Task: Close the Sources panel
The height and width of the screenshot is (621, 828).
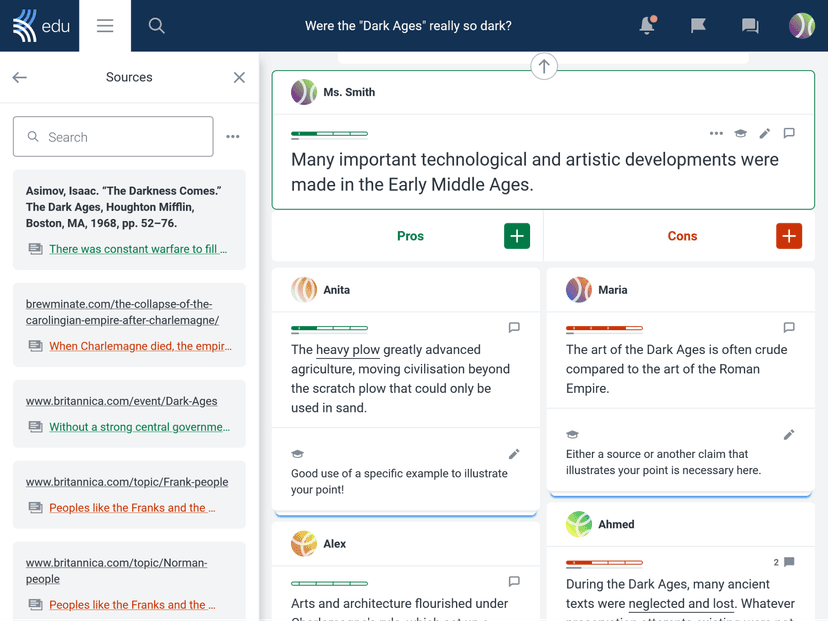Action: (239, 77)
